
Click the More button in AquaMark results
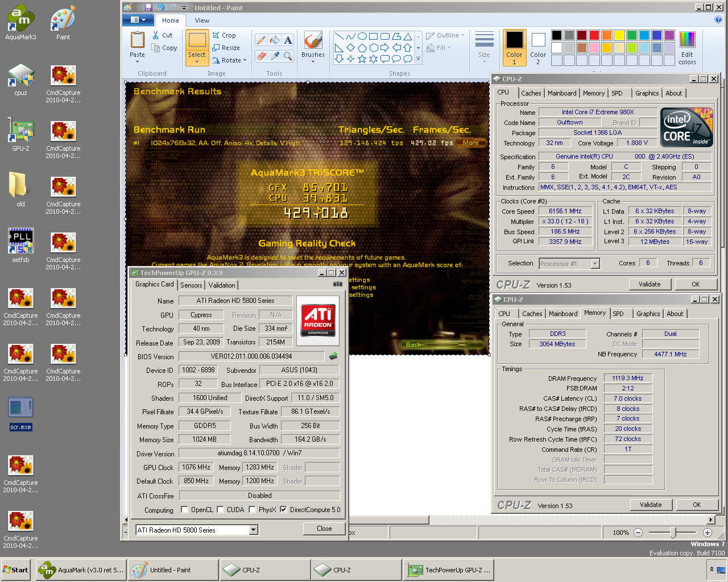(x=471, y=143)
